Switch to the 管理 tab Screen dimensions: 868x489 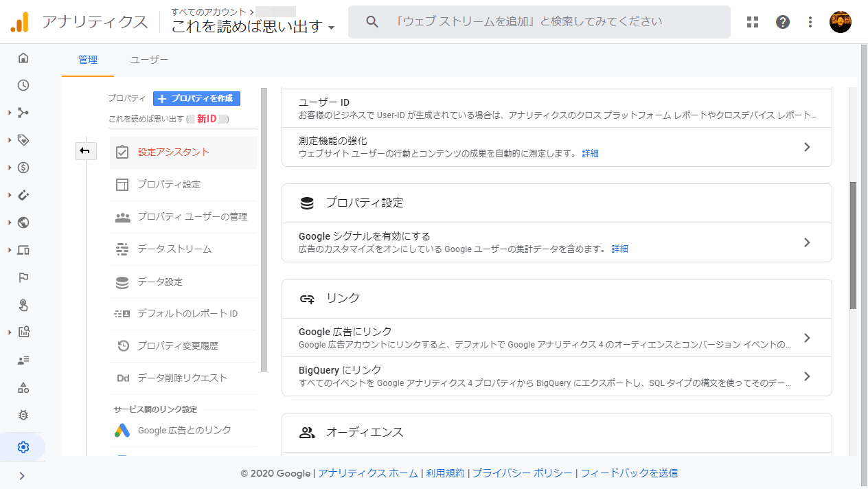point(88,60)
